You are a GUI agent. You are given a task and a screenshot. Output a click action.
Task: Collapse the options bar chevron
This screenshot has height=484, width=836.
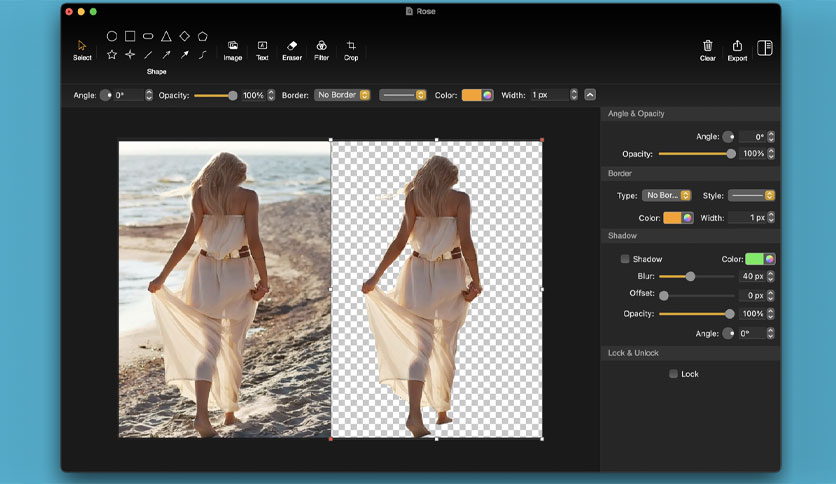tap(590, 95)
